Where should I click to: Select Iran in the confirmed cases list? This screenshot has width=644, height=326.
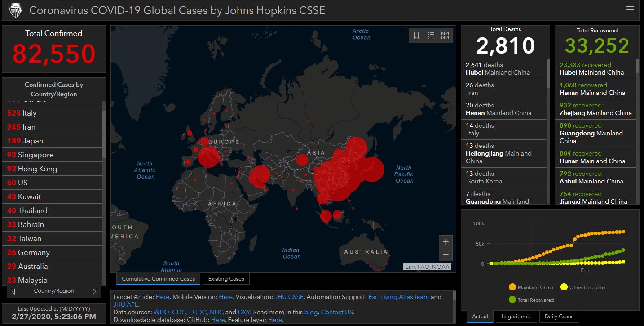pos(53,127)
